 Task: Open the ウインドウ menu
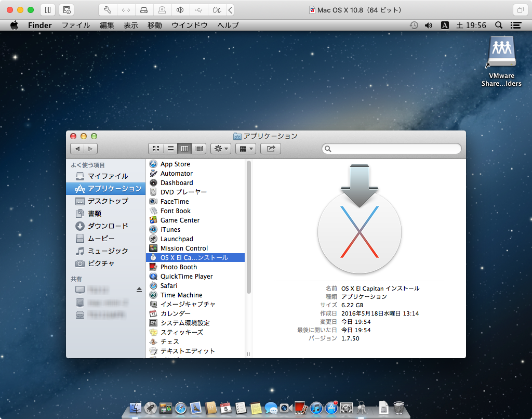point(189,25)
